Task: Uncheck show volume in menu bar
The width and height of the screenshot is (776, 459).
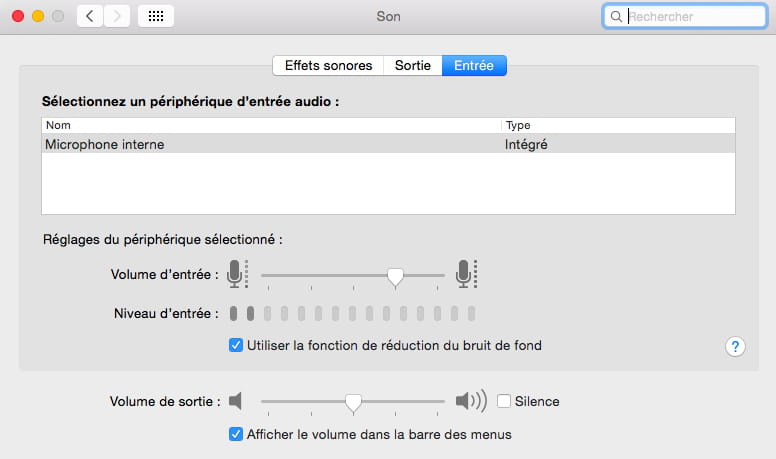Action: (236, 434)
